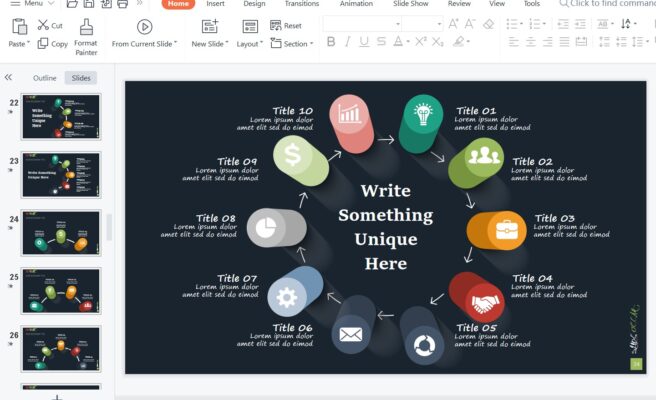Decrease paragraph spacing icon
The width and height of the screenshot is (656, 400).
(x=621, y=42)
